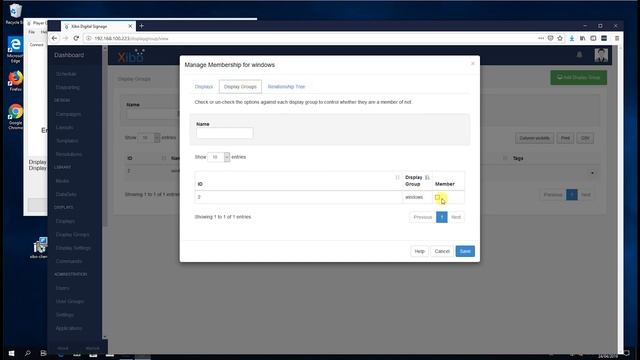Viewport: 640px width, 360px height.
Task: Click the CSV export button
Action: pos(585,138)
